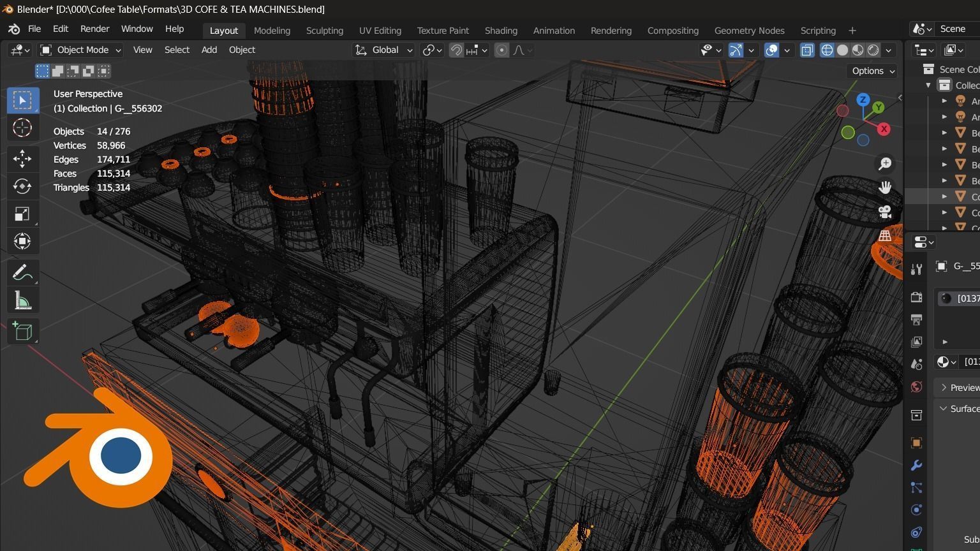Click the red X axis gizmo ball

pos(884,129)
